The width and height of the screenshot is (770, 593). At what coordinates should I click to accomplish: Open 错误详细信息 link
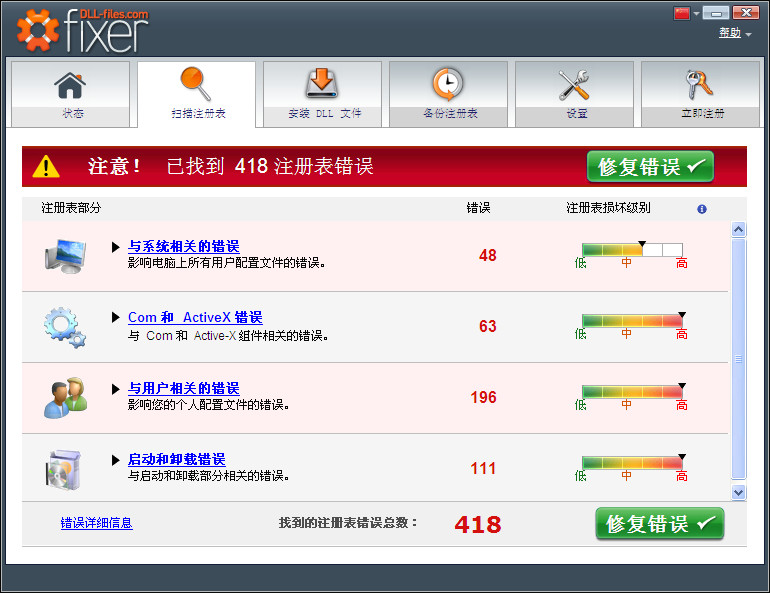pos(97,523)
